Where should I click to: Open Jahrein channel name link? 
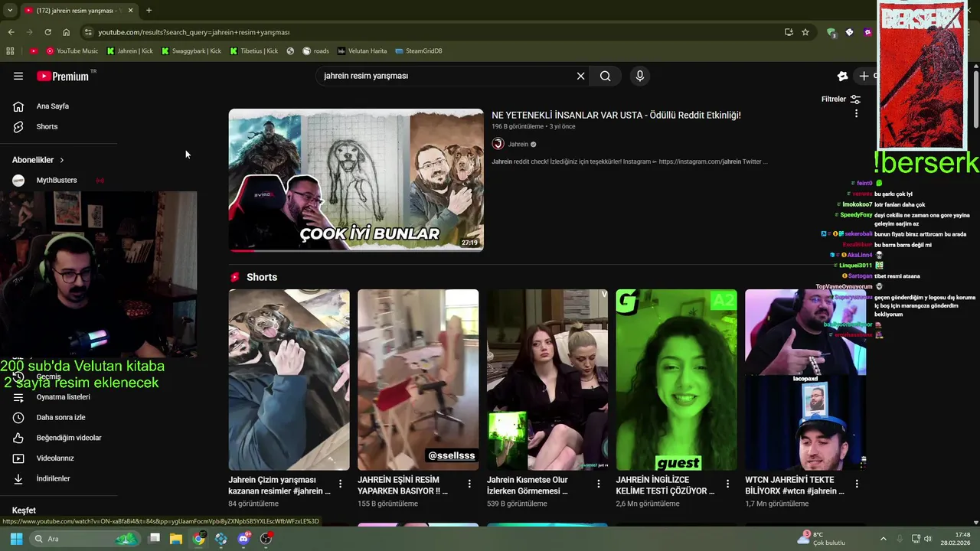pyautogui.click(x=518, y=144)
